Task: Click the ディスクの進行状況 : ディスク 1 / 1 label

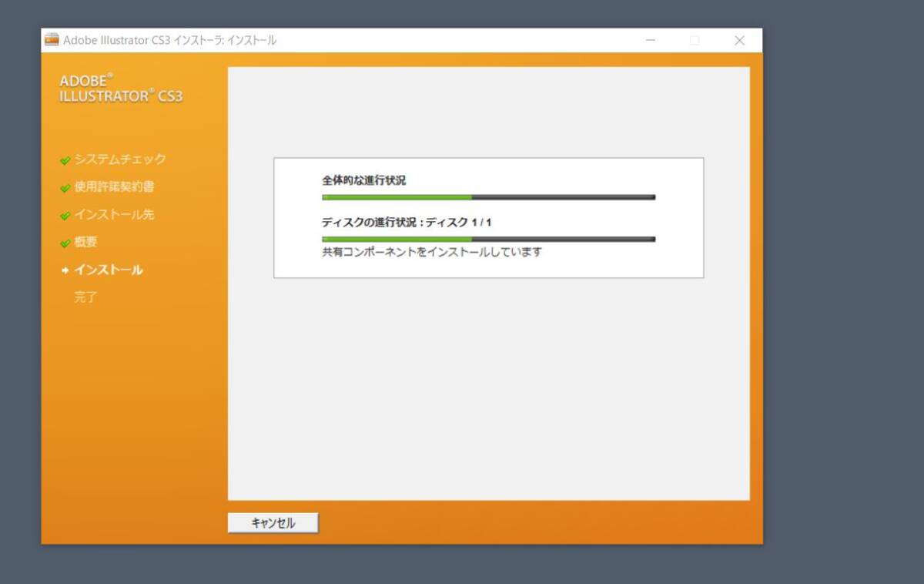Action: (x=407, y=223)
